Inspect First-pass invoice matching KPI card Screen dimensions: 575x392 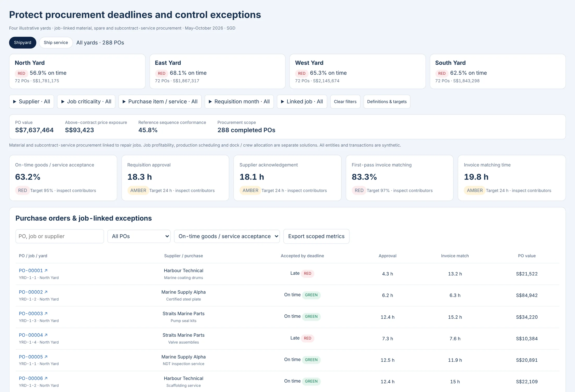pos(400,178)
